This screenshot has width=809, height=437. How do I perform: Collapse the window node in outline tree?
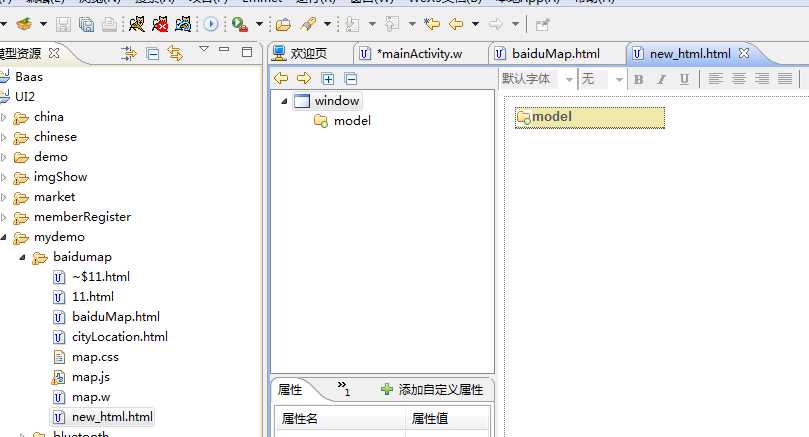[x=284, y=101]
